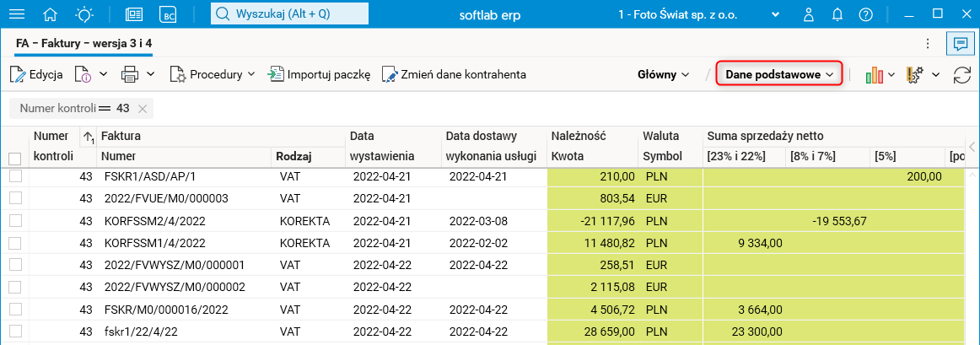The image size is (980, 345).
Task: Open the three-dot more options menu
Action: pyautogui.click(x=928, y=43)
